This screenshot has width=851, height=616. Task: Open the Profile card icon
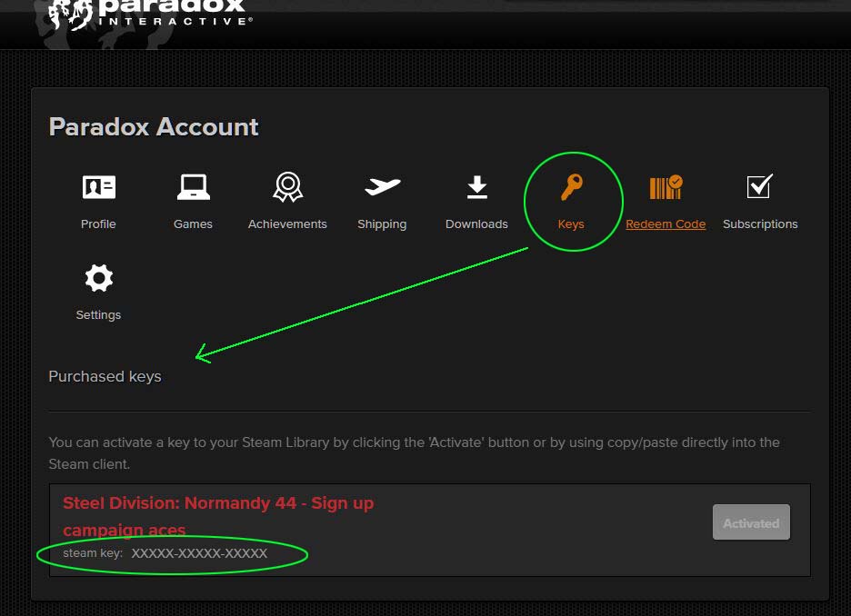coord(99,188)
